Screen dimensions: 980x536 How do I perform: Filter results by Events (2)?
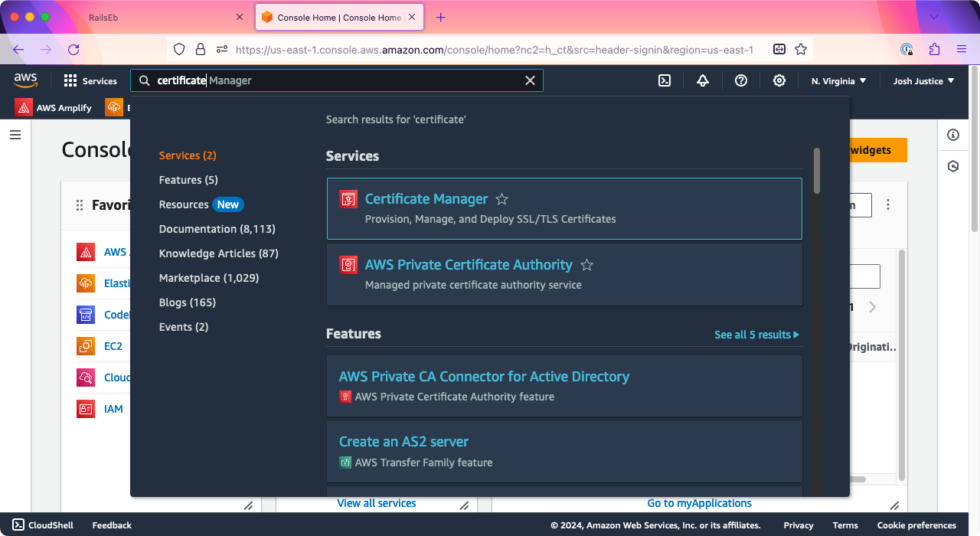point(184,327)
